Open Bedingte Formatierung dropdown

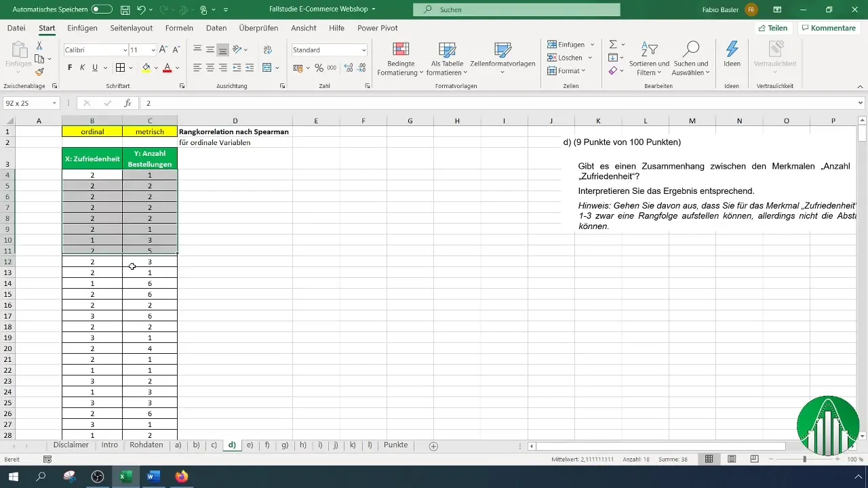tap(400, 60)
